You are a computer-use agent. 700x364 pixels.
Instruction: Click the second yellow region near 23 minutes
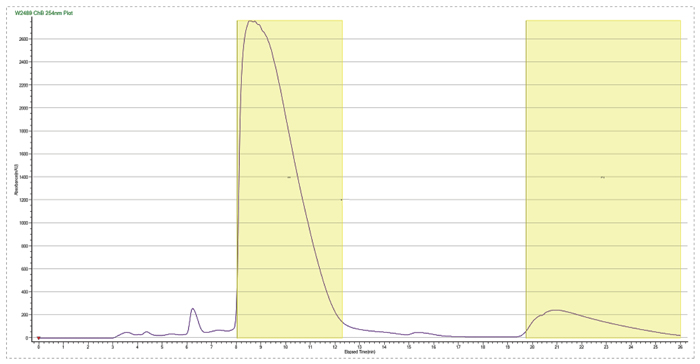pos(603,179)
